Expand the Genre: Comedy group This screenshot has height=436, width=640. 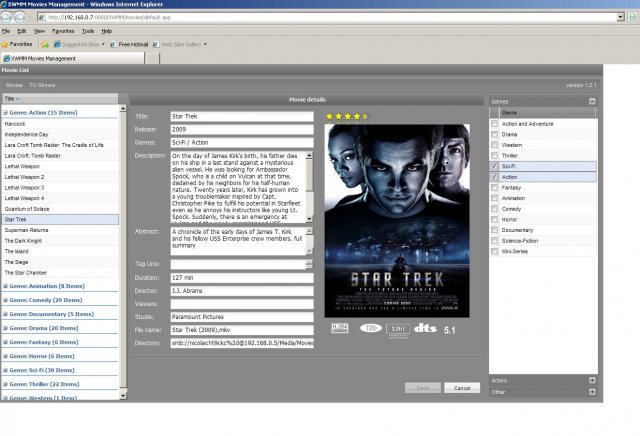[x=5, y=299]
